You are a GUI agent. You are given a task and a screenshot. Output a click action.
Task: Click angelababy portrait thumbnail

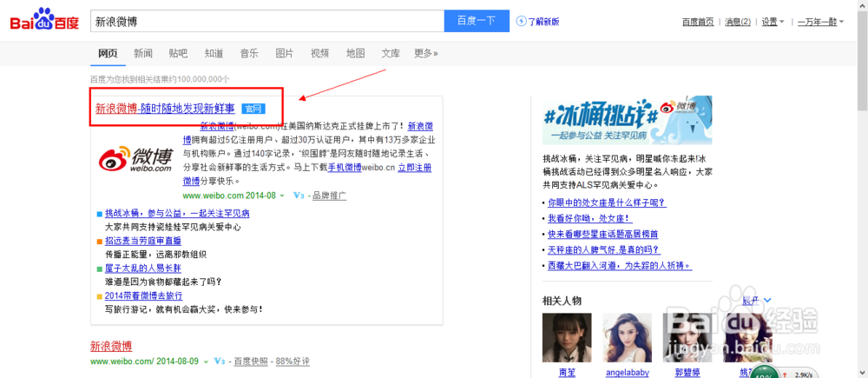[627, 338]
